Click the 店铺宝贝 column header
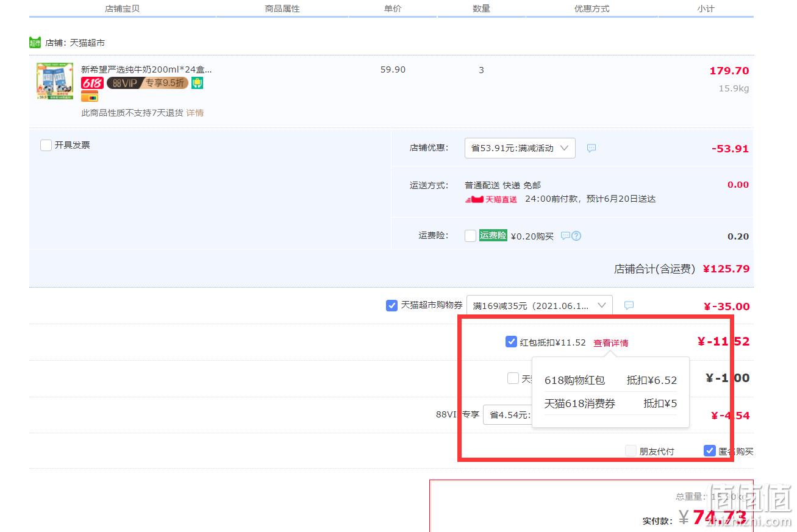797x532 pixels. (x=122, y=9)
